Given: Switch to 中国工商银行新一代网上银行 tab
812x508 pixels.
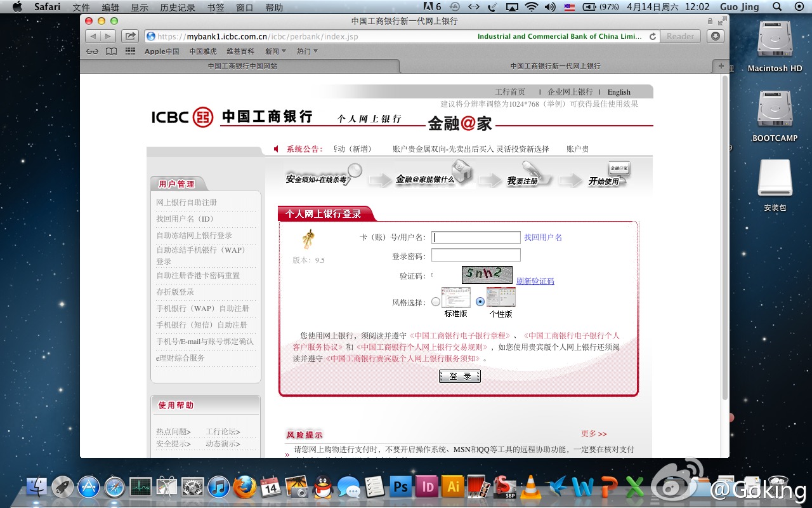Looking at the screenshot, I should click(x=555, y=66).
